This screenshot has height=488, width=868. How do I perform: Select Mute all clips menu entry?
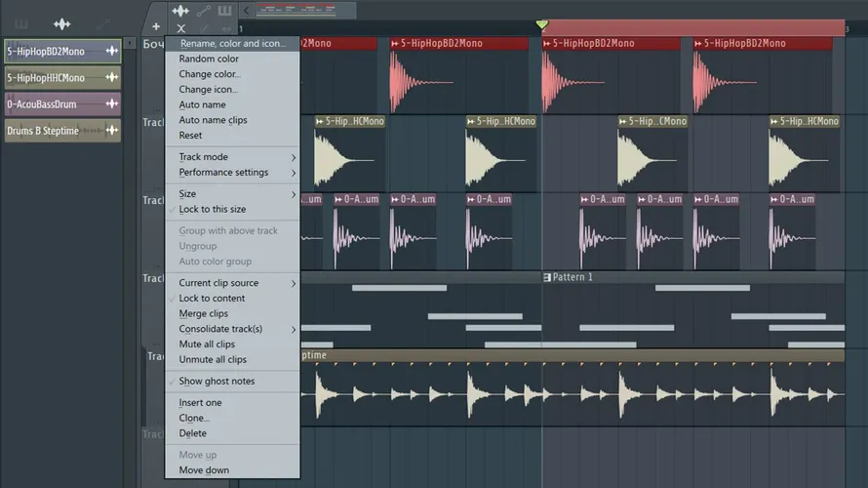click(x=232, y=344)
